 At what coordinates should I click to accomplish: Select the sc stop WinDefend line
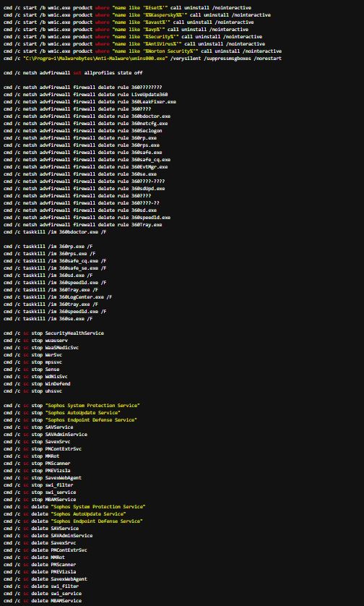click(37, 384)
